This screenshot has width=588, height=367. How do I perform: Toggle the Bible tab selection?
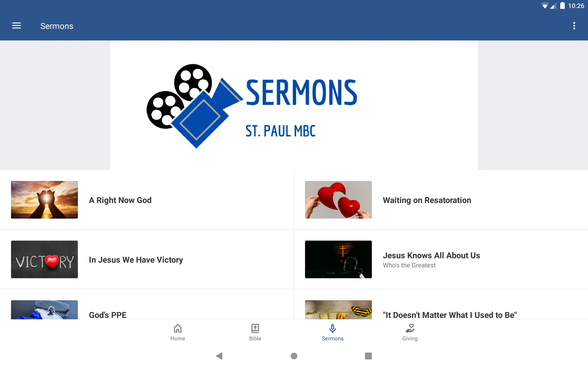(254, 332)
